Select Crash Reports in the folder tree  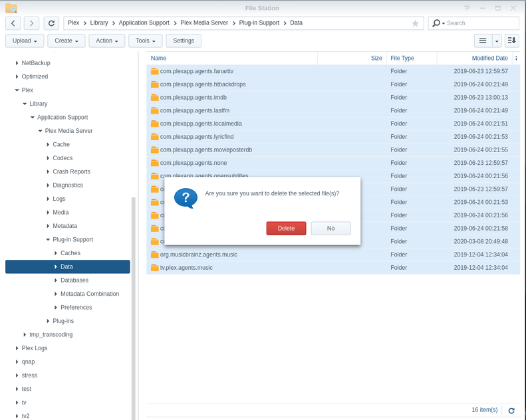[71, 171]
